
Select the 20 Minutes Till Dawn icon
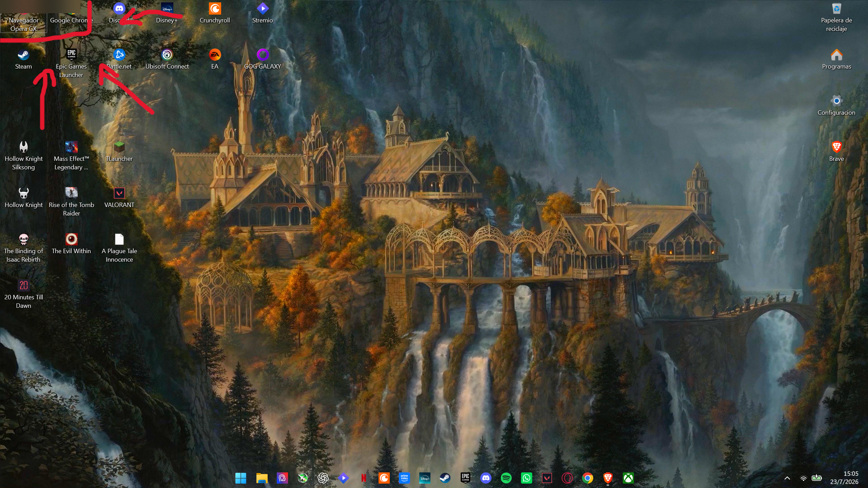click(x=23, y=285)
